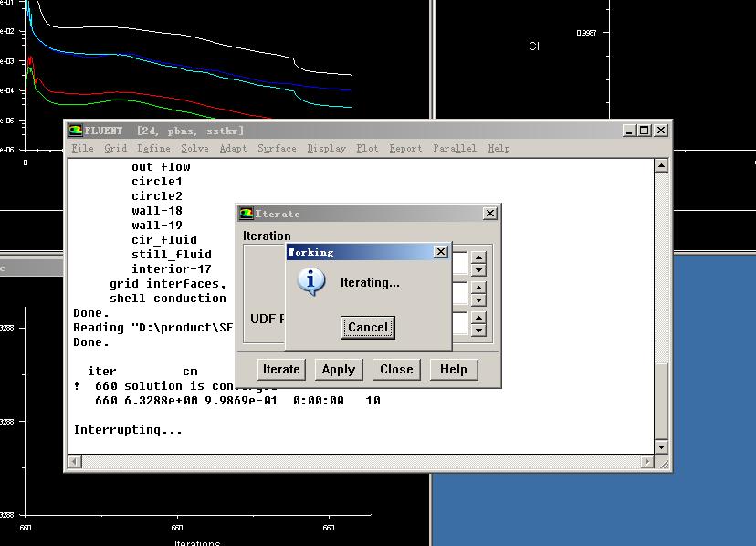Minimize the FLUENT console window
The image size is (756, 546).
(629, 131)
